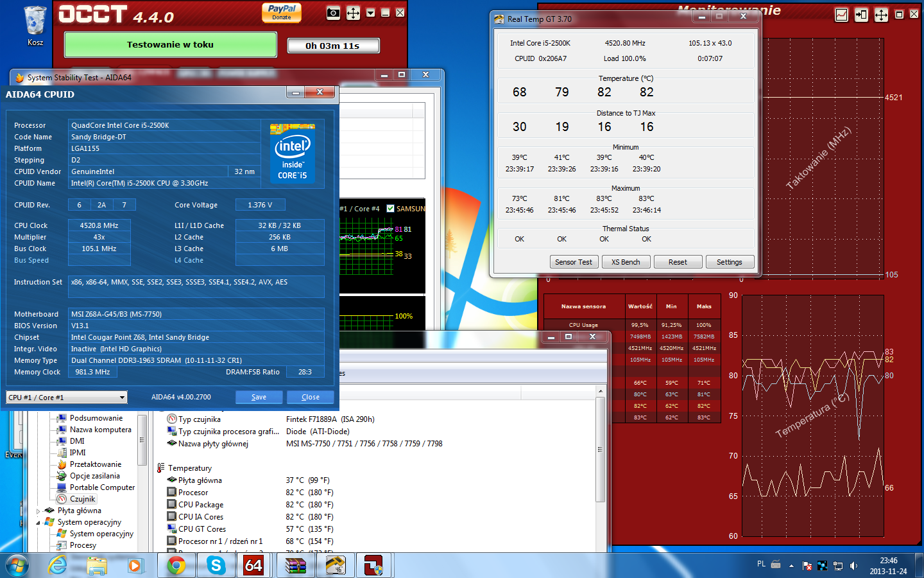Click the OCCT move-window crosshair icon
The width and height of the screenshot is (924, 578).
pos(354,13)
